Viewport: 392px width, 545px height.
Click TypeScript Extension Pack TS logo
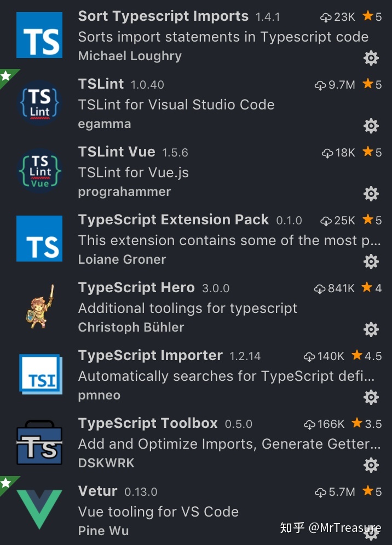(x=39, y=239)
